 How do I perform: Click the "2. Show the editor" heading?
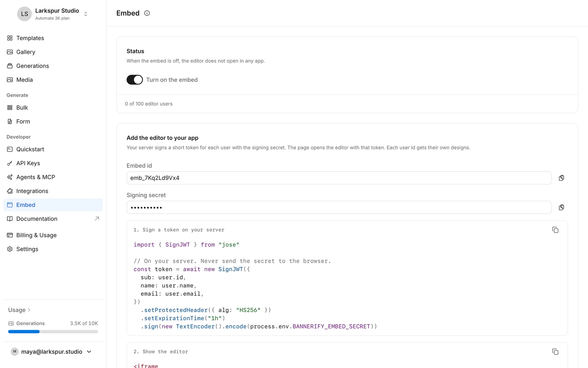(x=161, y=352)
